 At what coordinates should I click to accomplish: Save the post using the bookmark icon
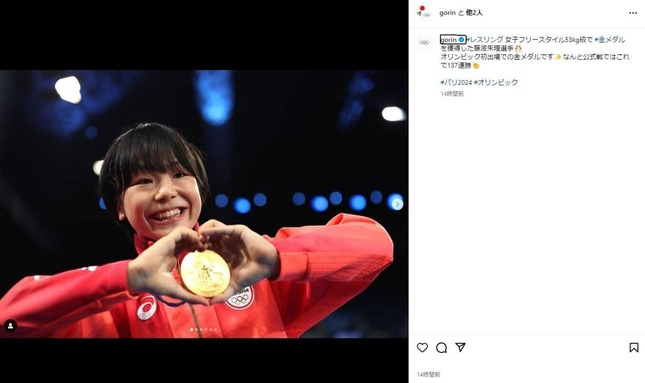634,348
